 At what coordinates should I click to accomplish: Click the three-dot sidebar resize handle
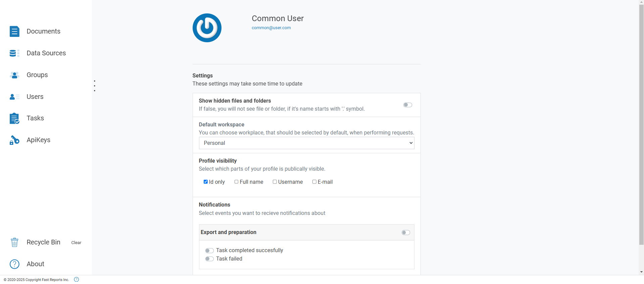click(95, 86)
